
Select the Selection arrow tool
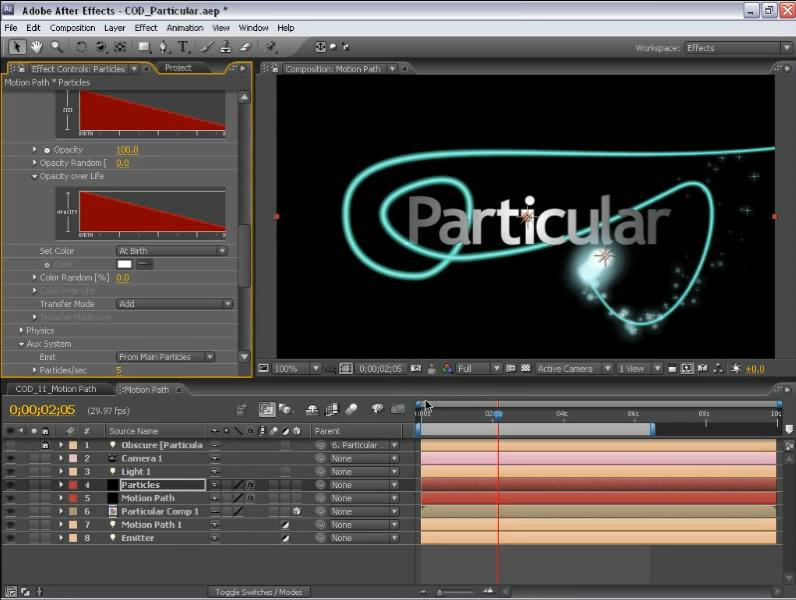pos(17,47)
